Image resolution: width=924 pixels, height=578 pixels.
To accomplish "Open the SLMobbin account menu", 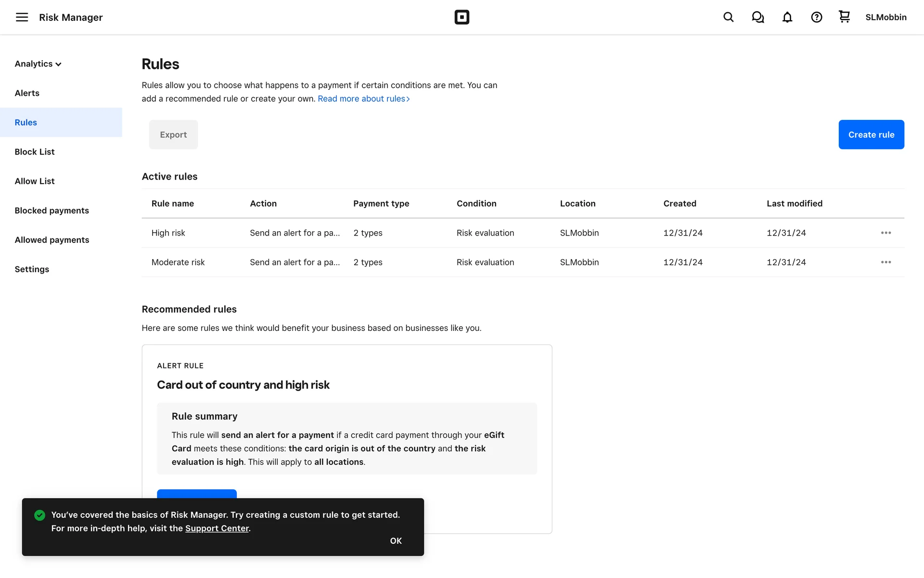I will [x=885, y=17].
